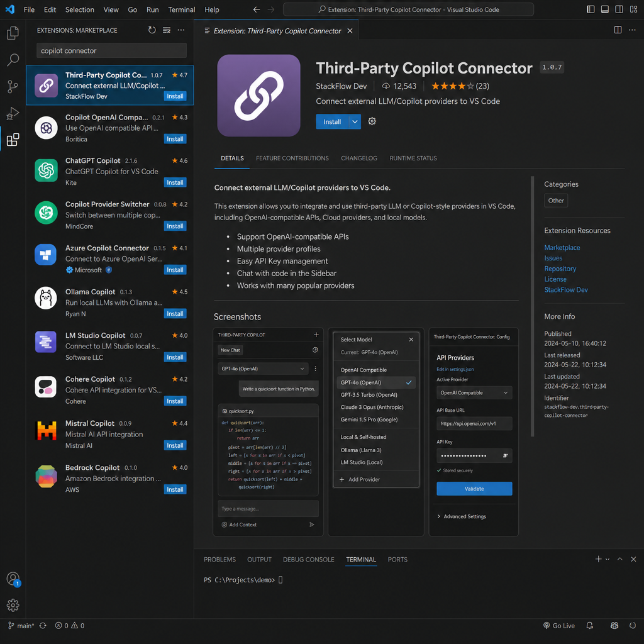Image resolution: width=644 pixels, height=644 pixels.
Task: Open editor more actions ellipsis
Action: tap(632, 30)
